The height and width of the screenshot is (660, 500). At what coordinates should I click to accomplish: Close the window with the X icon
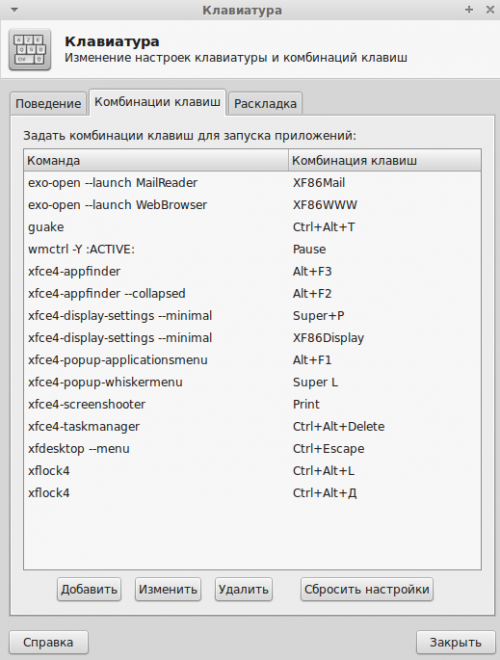pos(490,10)
